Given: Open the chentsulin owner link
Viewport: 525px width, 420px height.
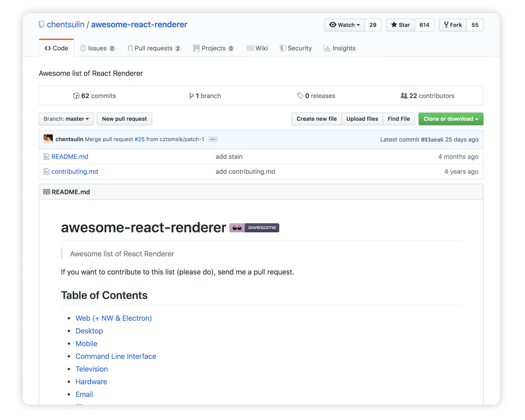Looking at the screenshot, I should (66, 24).
